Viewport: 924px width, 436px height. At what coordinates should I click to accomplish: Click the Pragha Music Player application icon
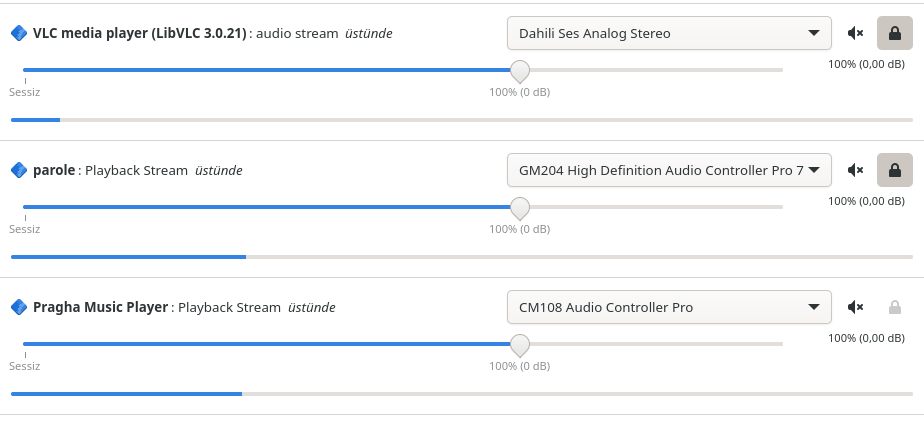[x=19, y=307]
